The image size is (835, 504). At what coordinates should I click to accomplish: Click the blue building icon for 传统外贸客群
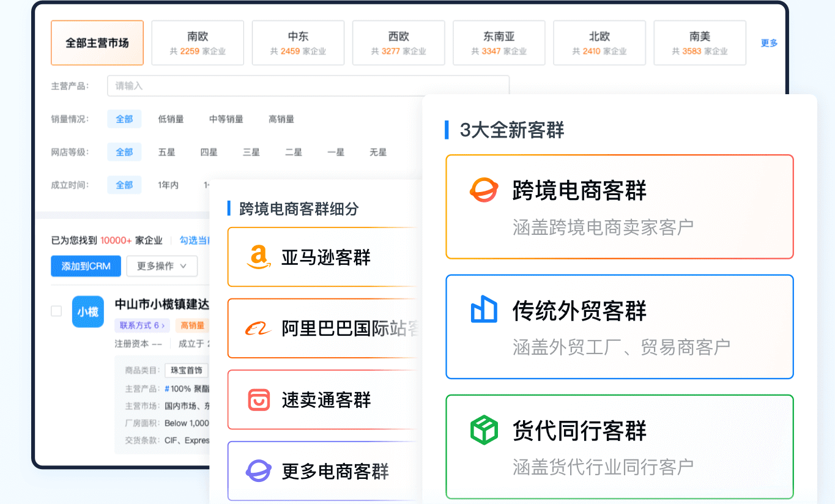coord(483,310)
